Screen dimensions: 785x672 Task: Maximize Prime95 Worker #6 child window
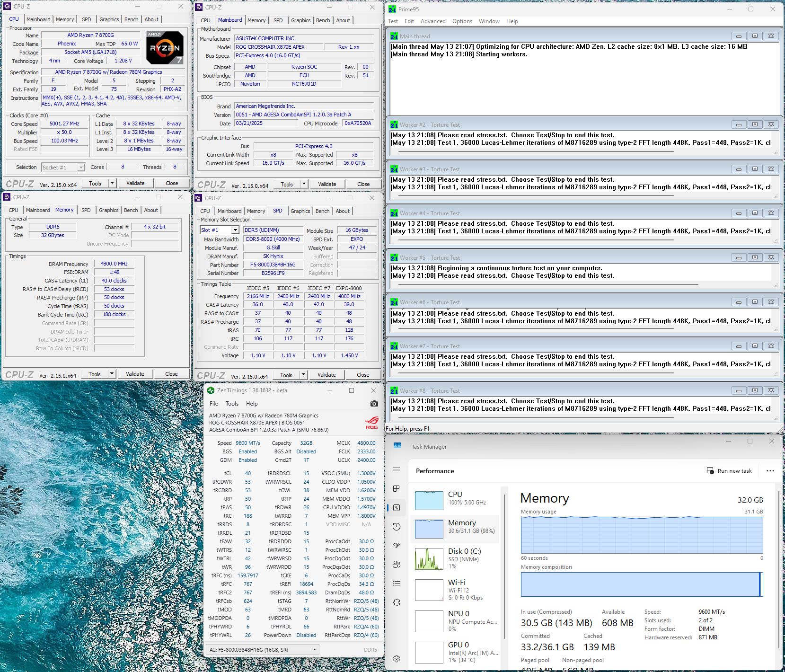tap(755, 302)
